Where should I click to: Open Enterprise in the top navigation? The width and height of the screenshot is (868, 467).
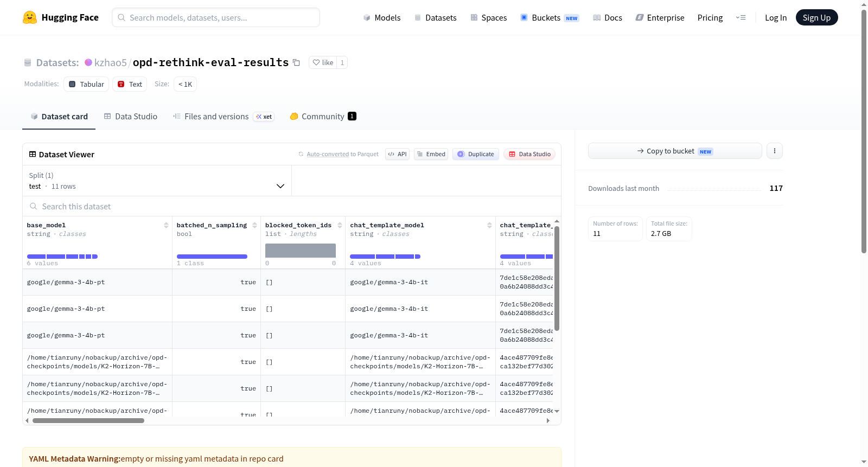(660, 17)
